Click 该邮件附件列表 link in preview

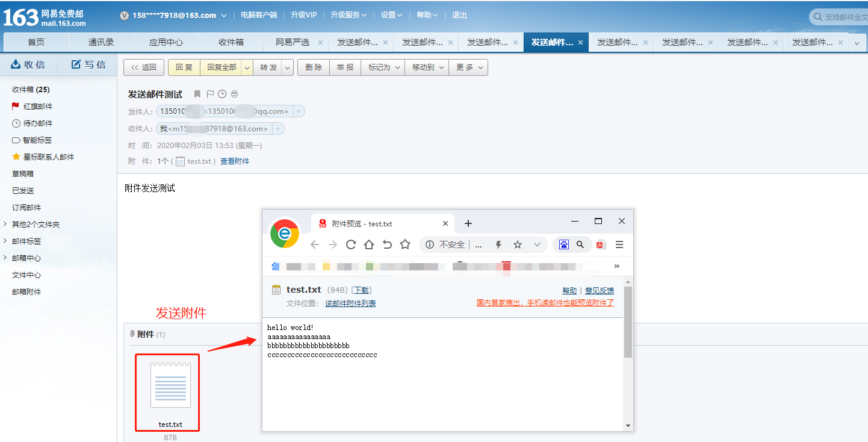pyautogui.click(x=350, y=303)
